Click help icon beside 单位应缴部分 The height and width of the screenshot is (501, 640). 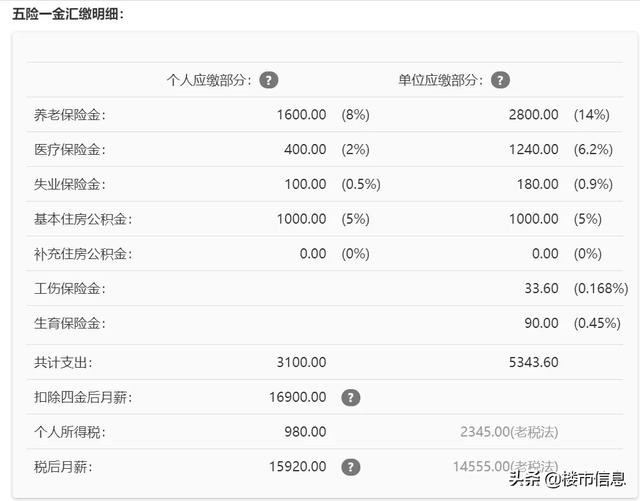tap(500, 80)
